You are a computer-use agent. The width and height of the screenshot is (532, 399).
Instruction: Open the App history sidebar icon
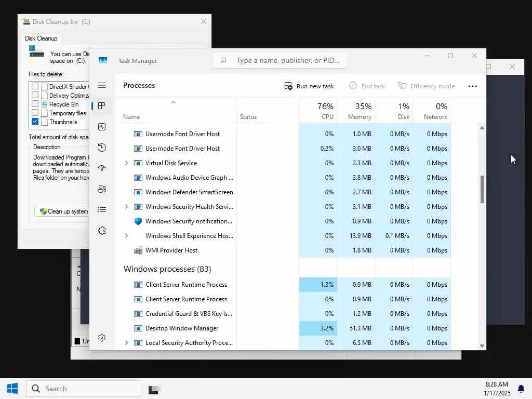click(x=102, y=148)
